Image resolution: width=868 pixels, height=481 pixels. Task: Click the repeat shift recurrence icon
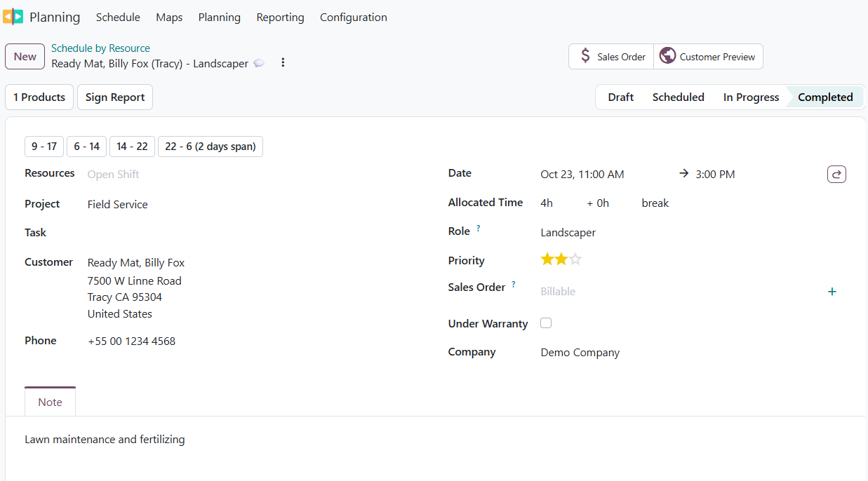tap(836, 174)
